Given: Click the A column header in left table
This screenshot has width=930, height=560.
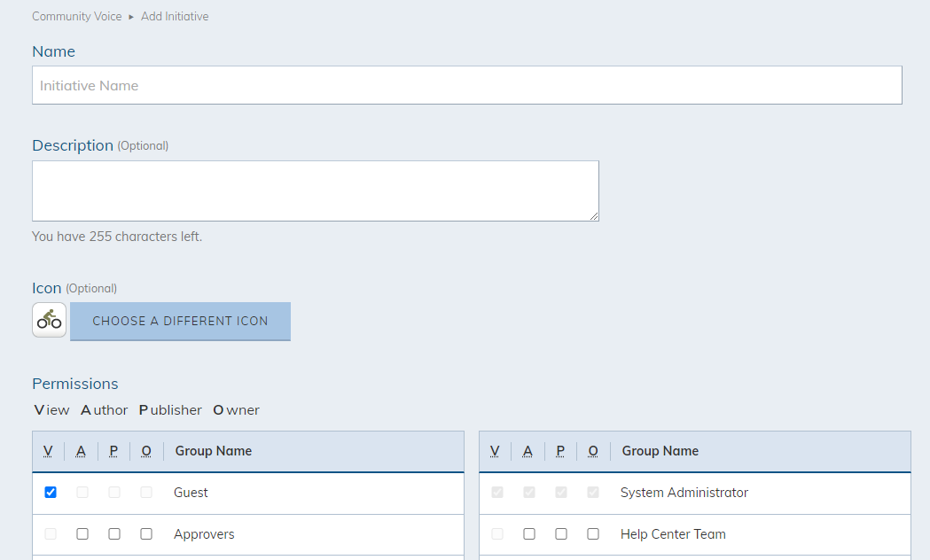Looking at the screenshot, I should (x=81, y=452).
